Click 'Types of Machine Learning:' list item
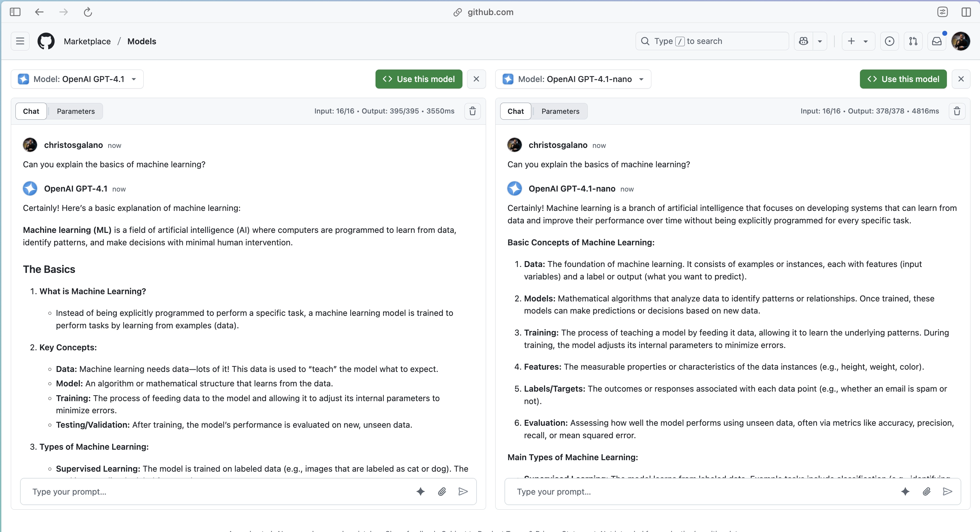This screenshot has height=532, width=980. coord(94,447)
